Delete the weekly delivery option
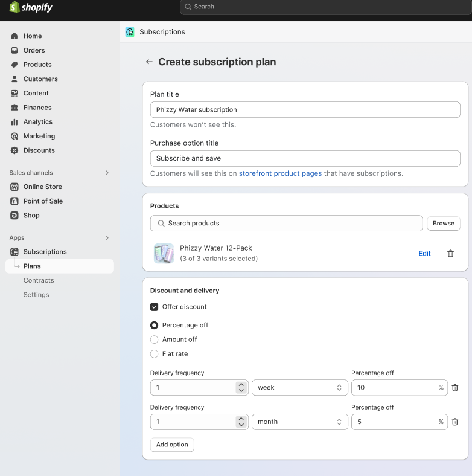The height and width of the screenshot is (476, 472). coord(455,388)
